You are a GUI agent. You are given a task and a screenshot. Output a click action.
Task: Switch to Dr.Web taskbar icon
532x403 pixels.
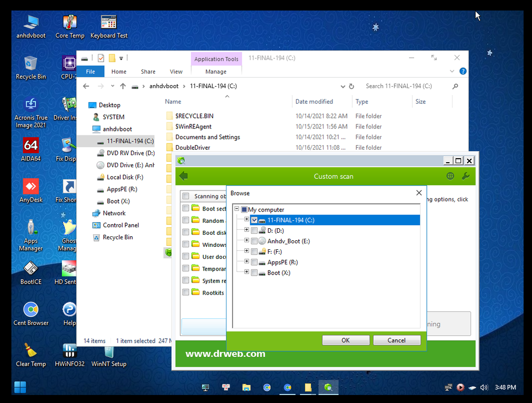coord(328,387)
